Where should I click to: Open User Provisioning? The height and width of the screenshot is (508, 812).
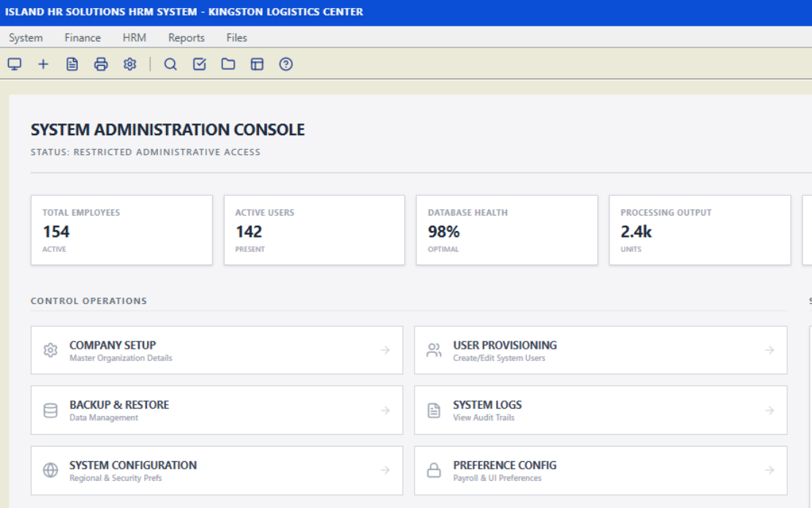point(601,350)
